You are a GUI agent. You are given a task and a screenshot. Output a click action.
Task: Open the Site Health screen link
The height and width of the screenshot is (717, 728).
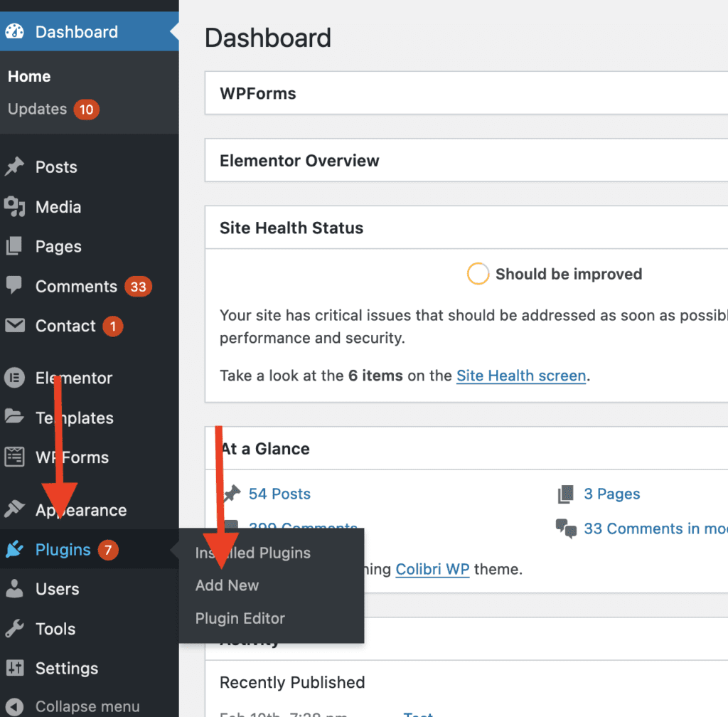click(521, 376)
